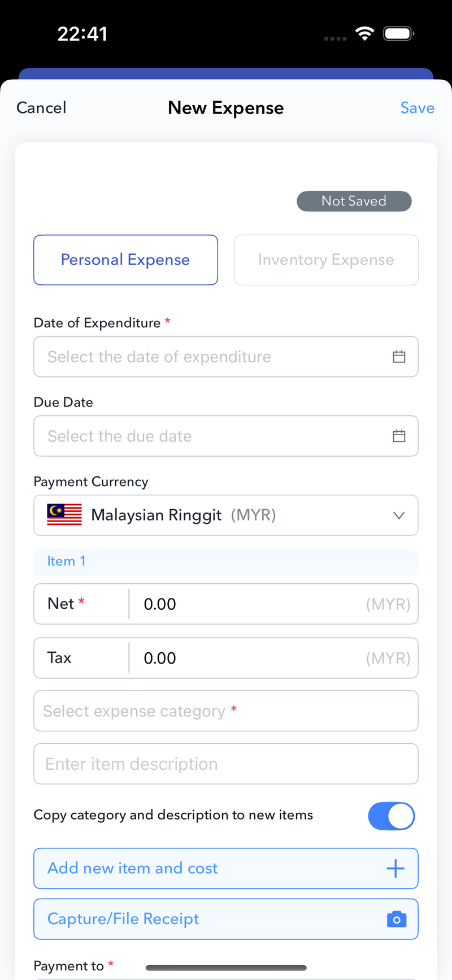The image size is (452, 980).
Task: Tap the Due Date calendar icon
Action: pos(399,436)
